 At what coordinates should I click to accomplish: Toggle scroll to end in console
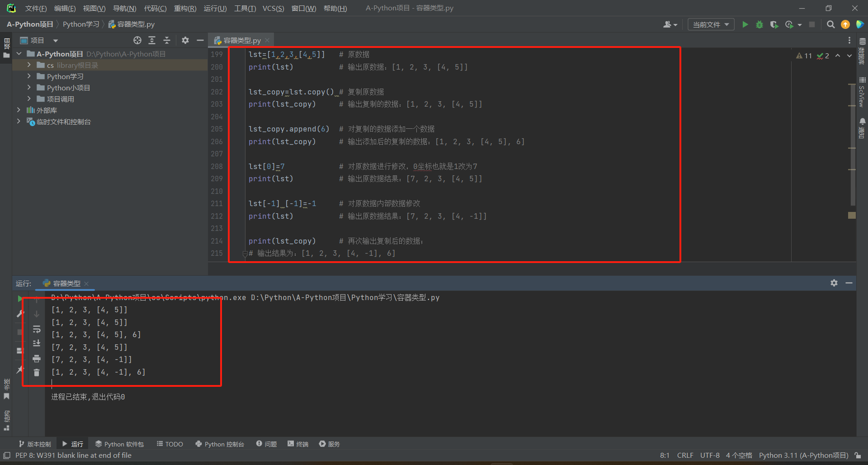37,344
